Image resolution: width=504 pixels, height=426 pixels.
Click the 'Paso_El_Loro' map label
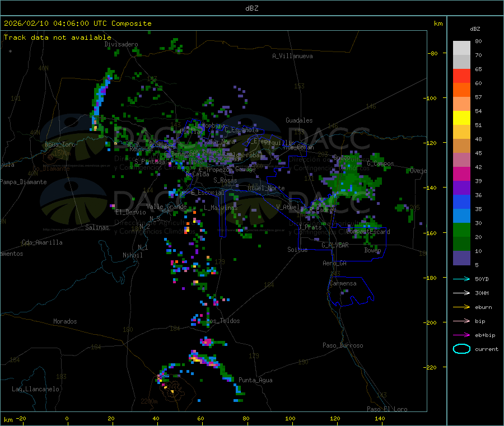(387, 409)
